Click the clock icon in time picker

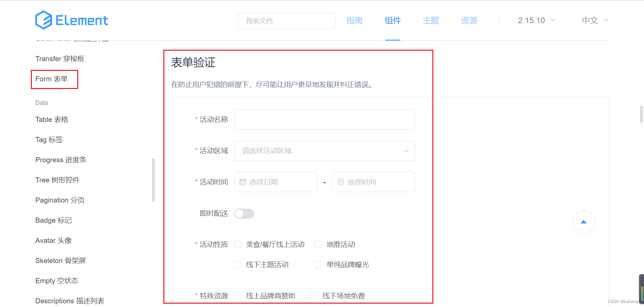[341, 182]
